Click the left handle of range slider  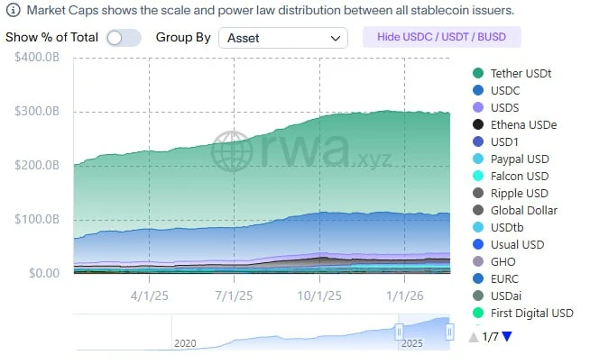point(398,332)
